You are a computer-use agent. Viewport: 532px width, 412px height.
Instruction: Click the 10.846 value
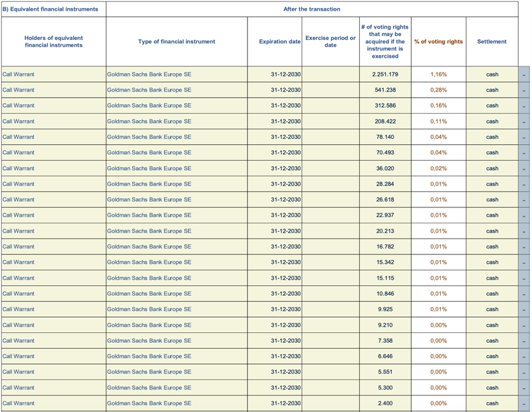click(385, 294)
